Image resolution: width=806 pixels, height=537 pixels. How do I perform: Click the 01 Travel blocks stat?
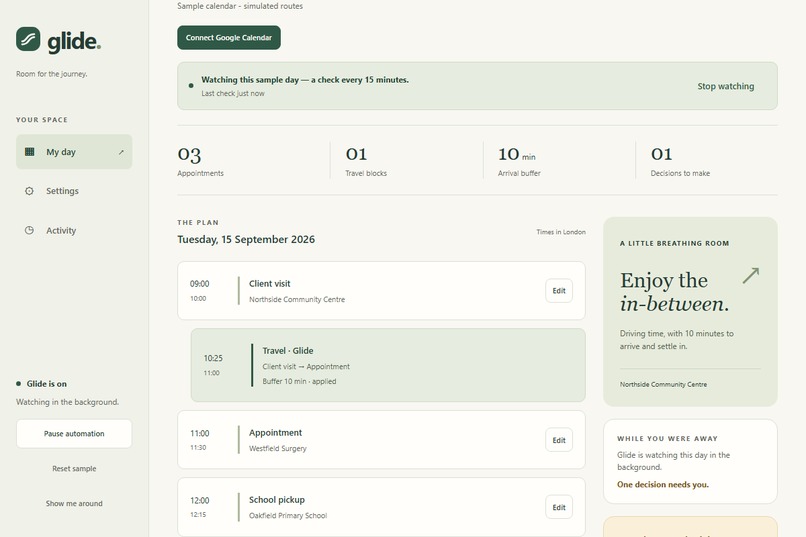(366, 160)
